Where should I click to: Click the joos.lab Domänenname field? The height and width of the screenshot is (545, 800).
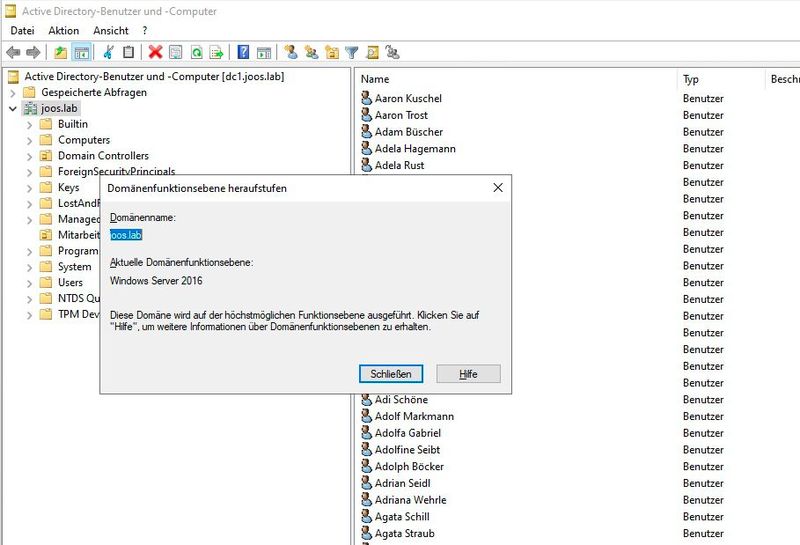coord(126,235)
